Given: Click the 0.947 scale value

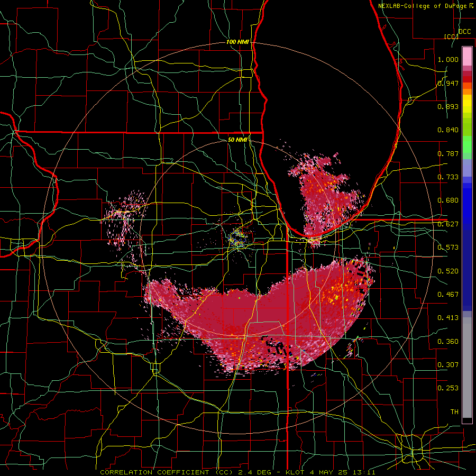Looking at the screenshot, I should point(448,83).
